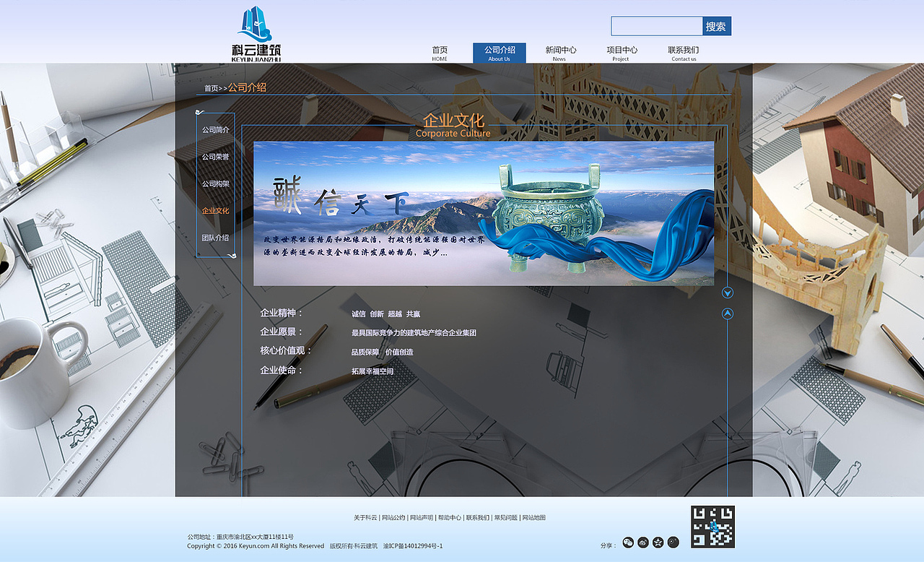
Task: Click the down-arrow circle icon
Action: [x=728, y=293]
